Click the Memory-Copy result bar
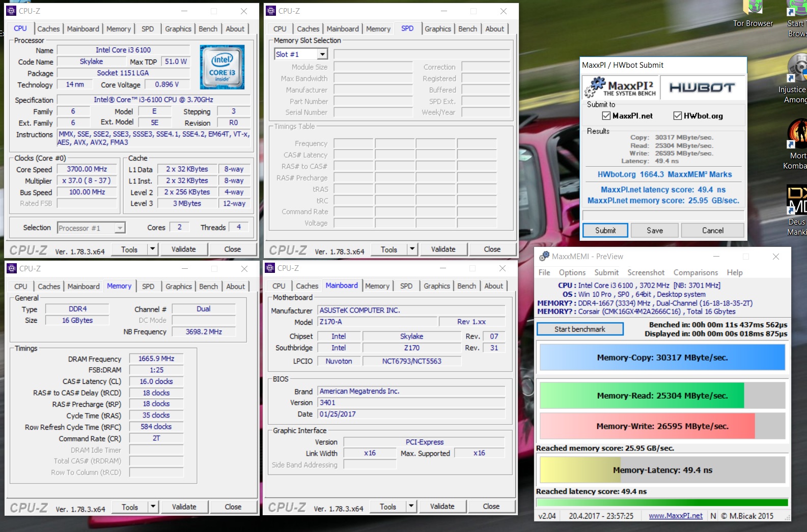This screenshot has width=807, height=532. pos(662,357)
